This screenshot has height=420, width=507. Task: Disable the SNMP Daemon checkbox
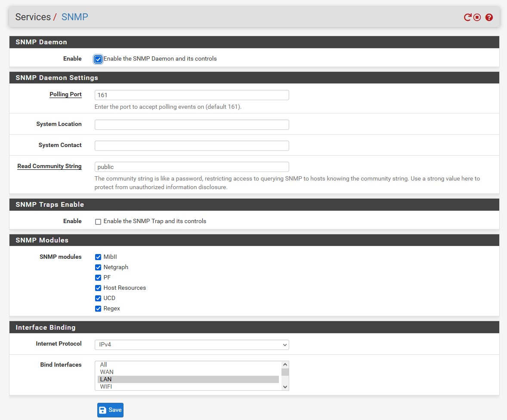(98, 59)
